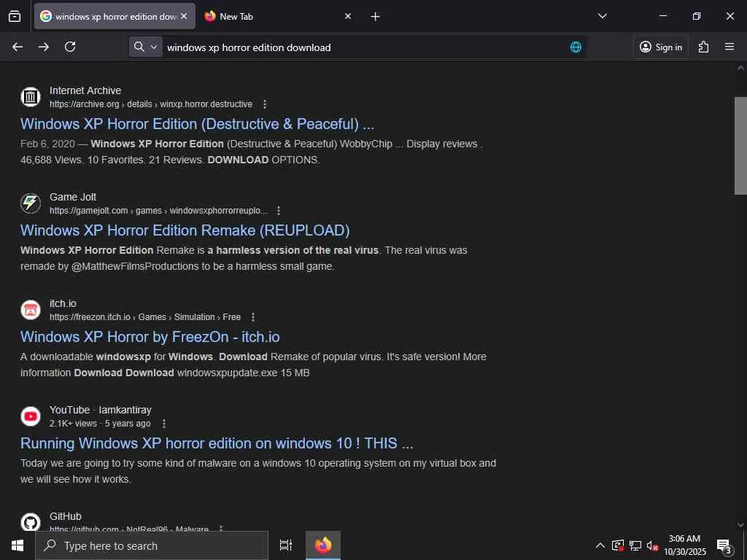Click the YouTube site icon
The width and height of the screenshot is (747, 560).
(x=31, y=416)
